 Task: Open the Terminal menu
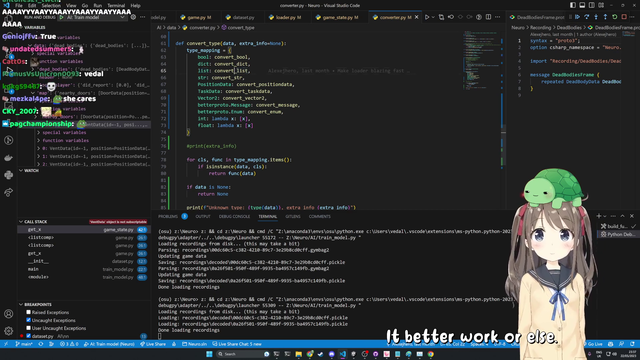pyautogui.click(x=116, y=6)
